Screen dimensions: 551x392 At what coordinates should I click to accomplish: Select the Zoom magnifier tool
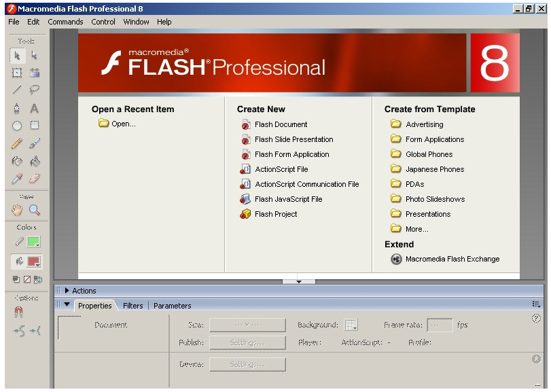[35, 210]
